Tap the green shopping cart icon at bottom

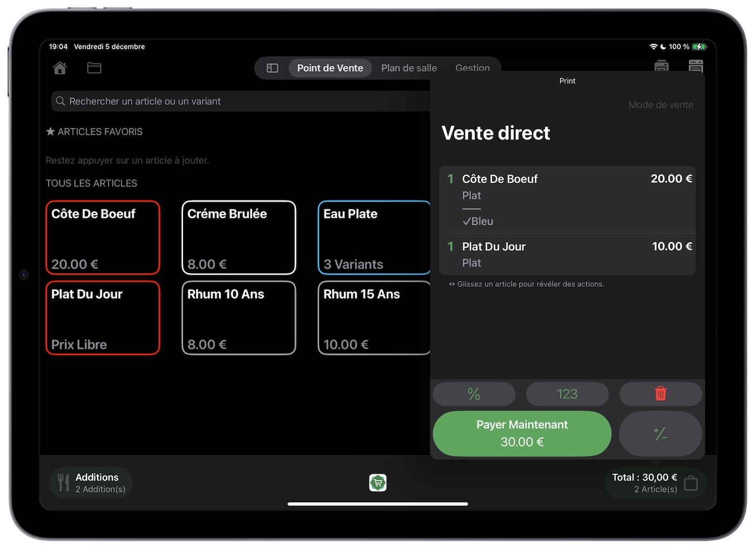click(377, 482)
